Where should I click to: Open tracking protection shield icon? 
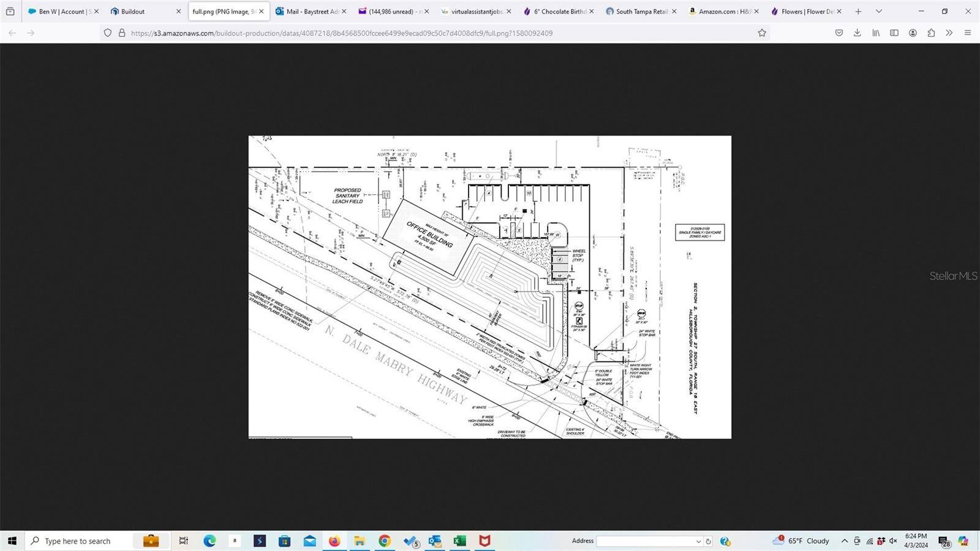[x=108, y=32]
